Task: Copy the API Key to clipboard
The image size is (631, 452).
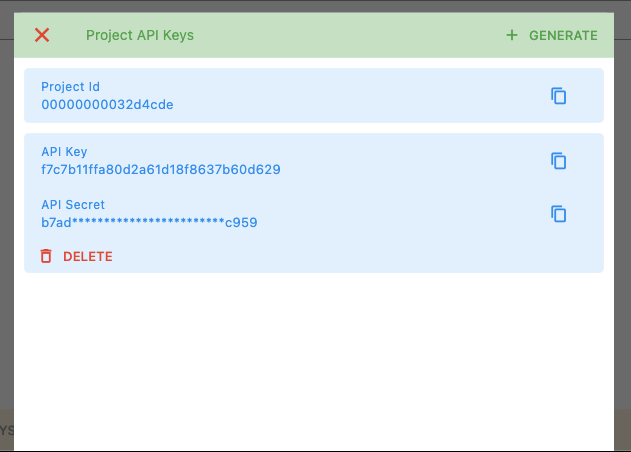Action: click(x=559, y=161)
